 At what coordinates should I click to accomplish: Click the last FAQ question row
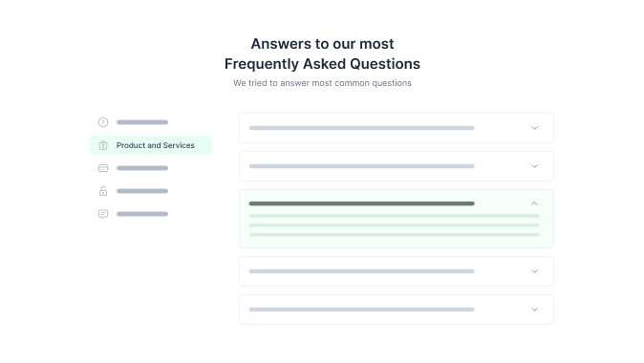[x=397, y=310]
